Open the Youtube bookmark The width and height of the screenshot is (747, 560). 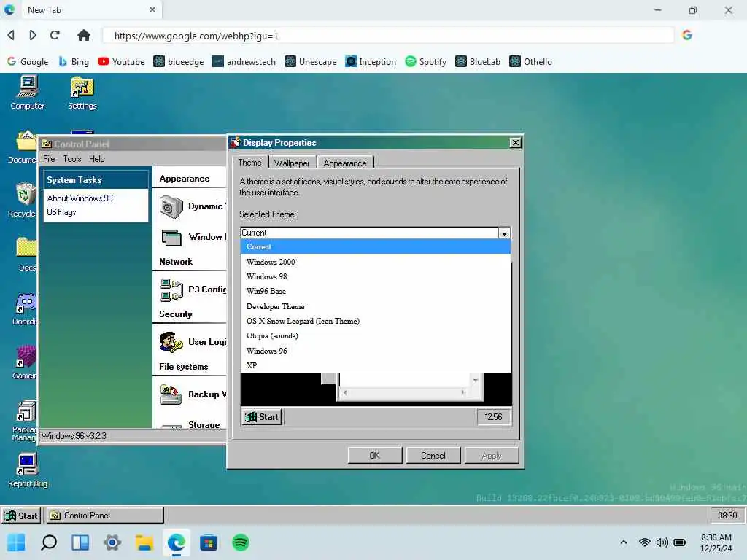point(121,61)
